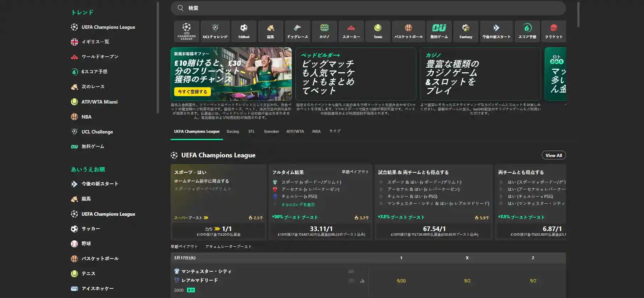Open the カジノ promo banner
This screenshot has height=298, width=644.
pos(480,74)
